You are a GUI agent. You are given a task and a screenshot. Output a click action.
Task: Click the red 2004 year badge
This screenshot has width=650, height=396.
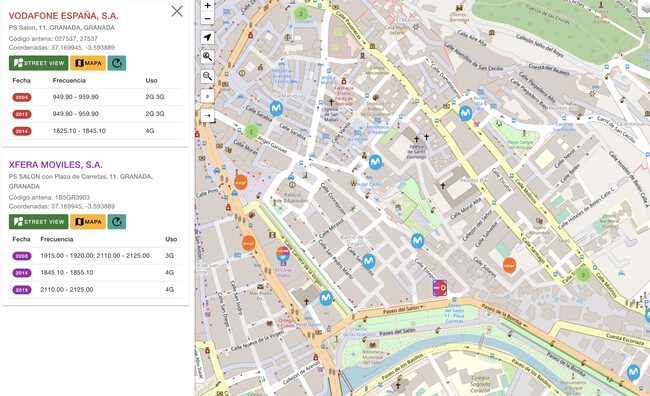tap(22, 97)
